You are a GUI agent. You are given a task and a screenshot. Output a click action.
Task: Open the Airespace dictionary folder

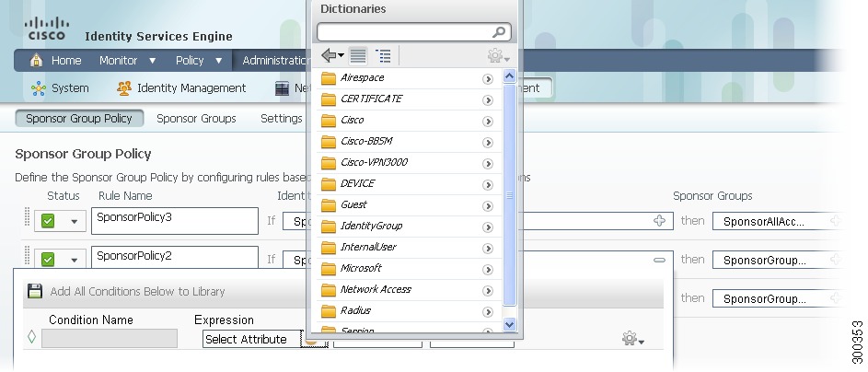pos(409,78)
